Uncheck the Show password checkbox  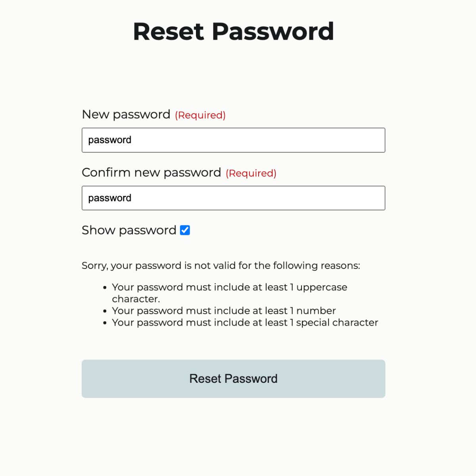point(185,230)
